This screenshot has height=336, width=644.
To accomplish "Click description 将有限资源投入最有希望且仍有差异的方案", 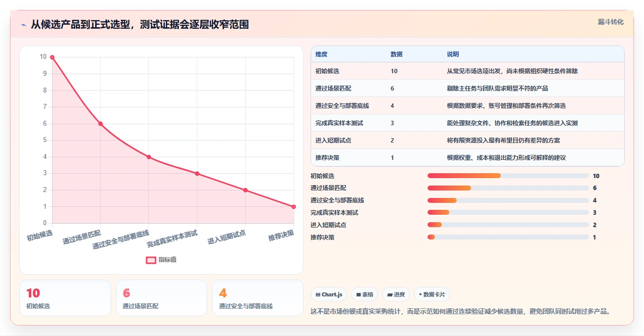I will (503, 141).
